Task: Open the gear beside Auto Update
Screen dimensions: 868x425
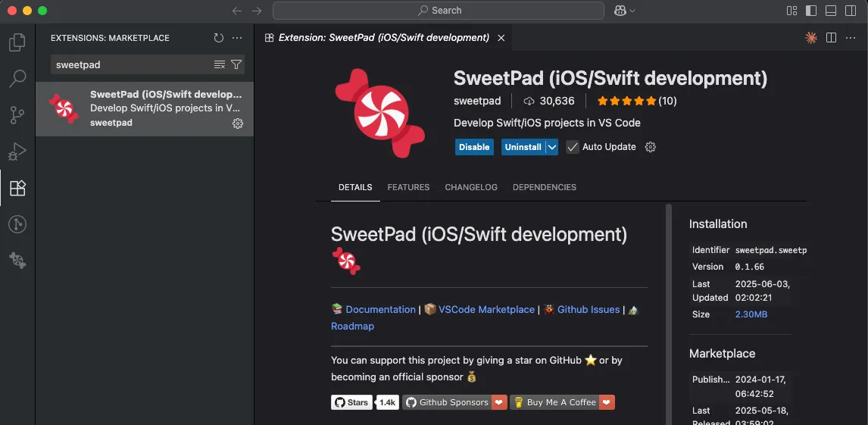Action: click(651, 147)
